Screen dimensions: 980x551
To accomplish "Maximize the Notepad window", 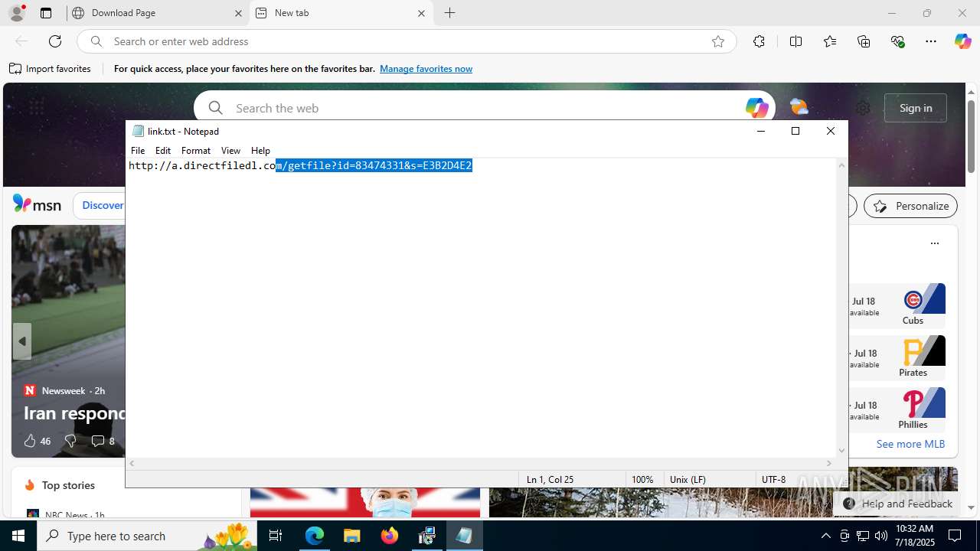I will 795,131.
